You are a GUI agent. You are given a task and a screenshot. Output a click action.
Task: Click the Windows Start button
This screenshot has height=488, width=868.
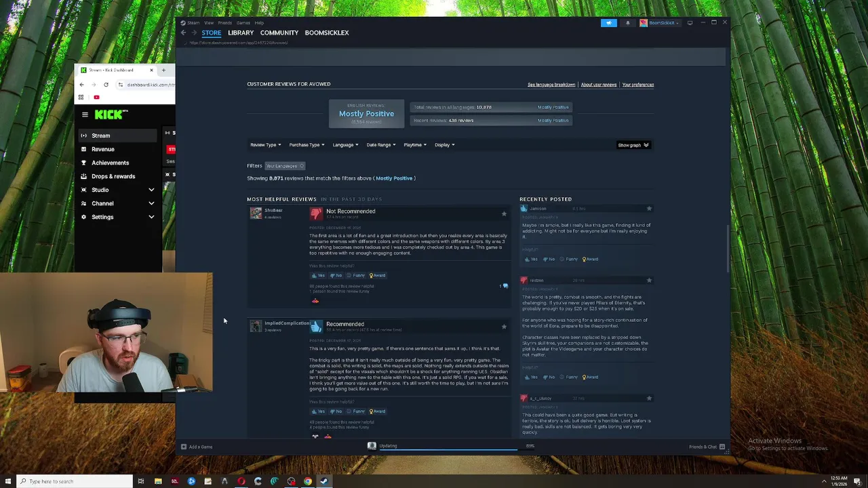(7, 481)
